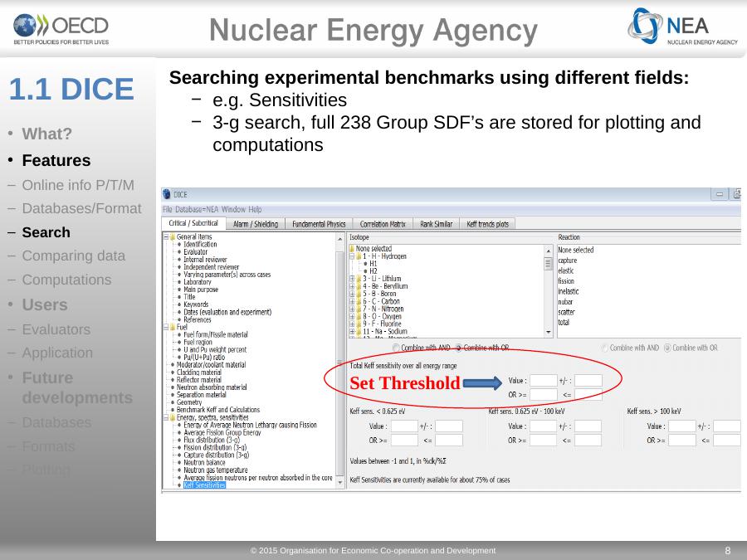Viewport: 747px width, 560px height.
Task: Click the DICE application icon in title bar
Action: (167, 195)
